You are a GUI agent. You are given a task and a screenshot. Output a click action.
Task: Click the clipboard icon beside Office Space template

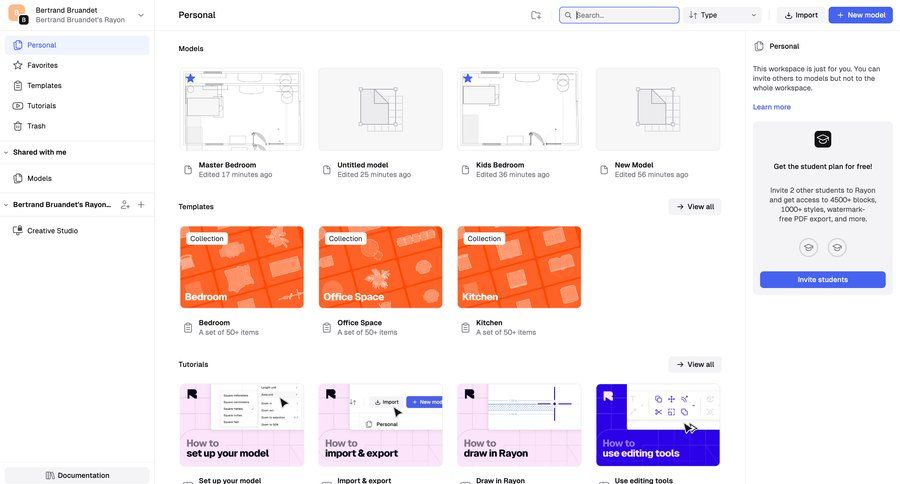(327, 328)
